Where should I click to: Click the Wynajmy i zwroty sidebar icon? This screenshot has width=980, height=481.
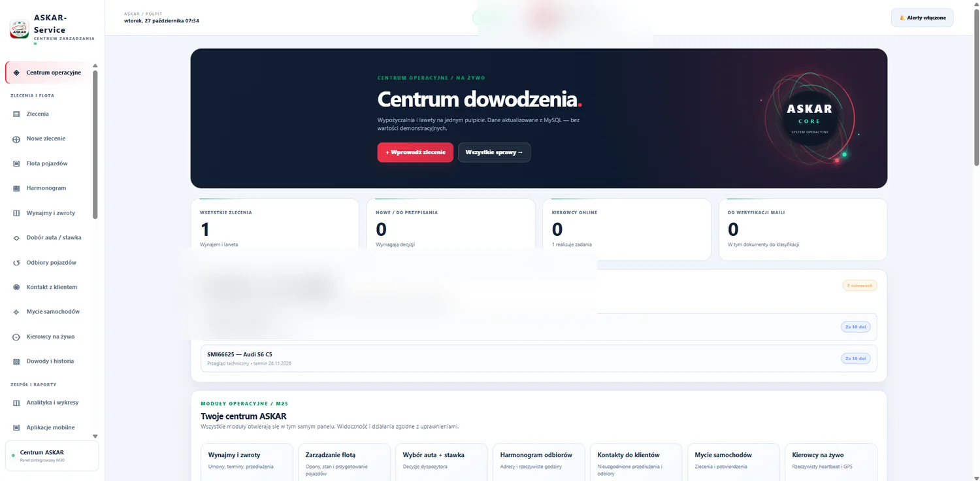16,213
